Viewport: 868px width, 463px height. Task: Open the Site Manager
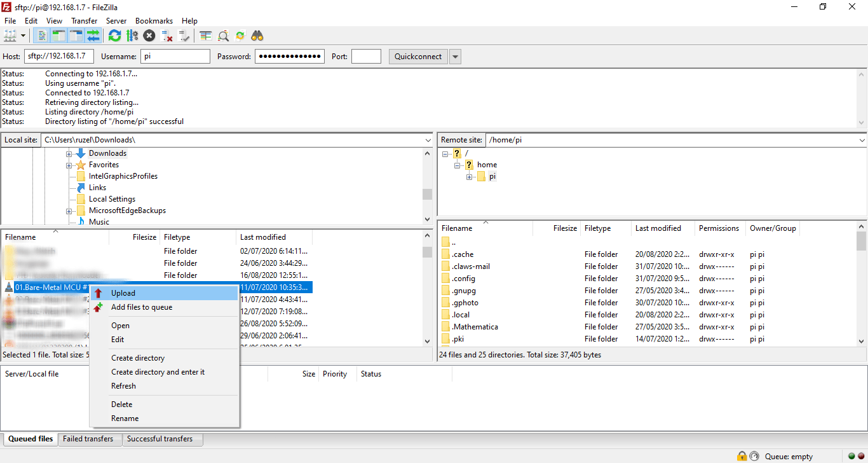click(10, 36)
